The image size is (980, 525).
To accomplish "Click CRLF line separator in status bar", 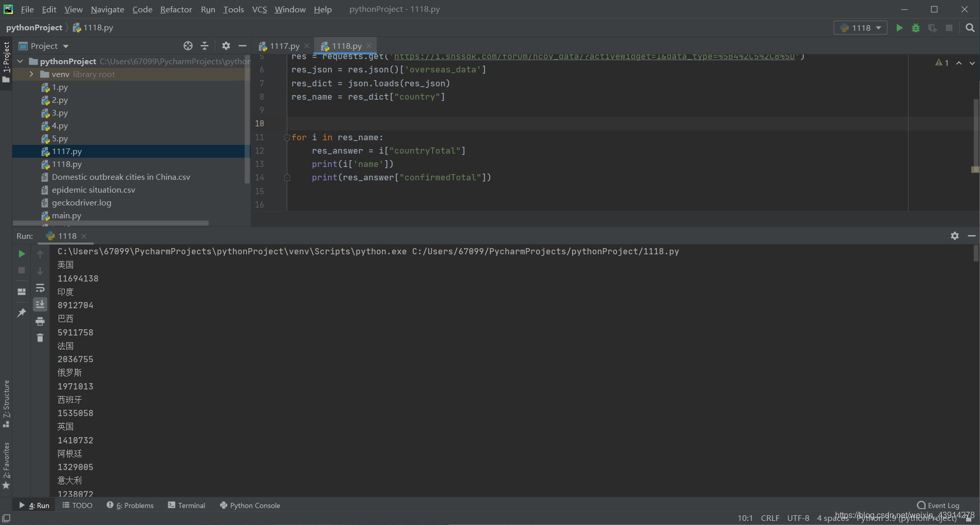I will 770,518.
